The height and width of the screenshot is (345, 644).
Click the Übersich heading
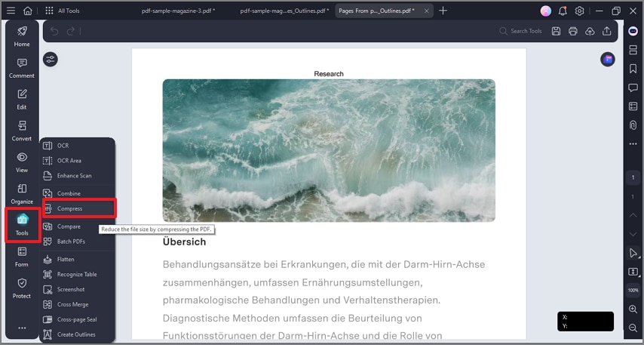point(185,242)
